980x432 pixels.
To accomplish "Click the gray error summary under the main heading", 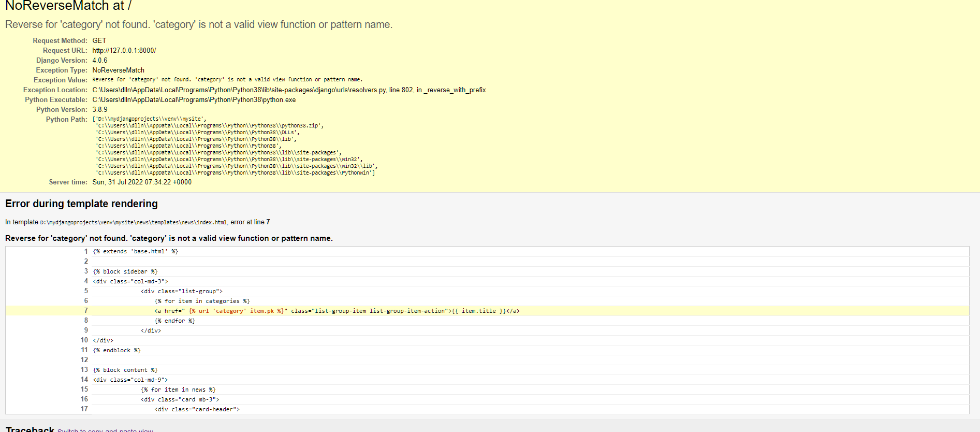I will (199, 24).
